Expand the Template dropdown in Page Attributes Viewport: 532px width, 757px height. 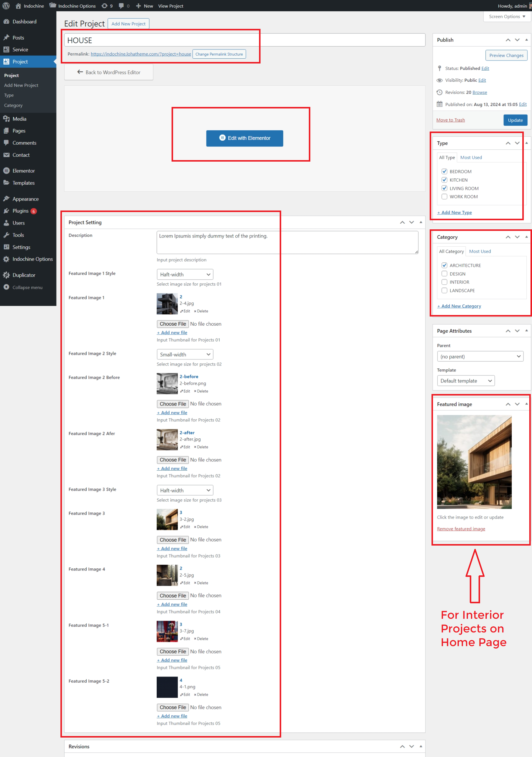coord(465,381)
